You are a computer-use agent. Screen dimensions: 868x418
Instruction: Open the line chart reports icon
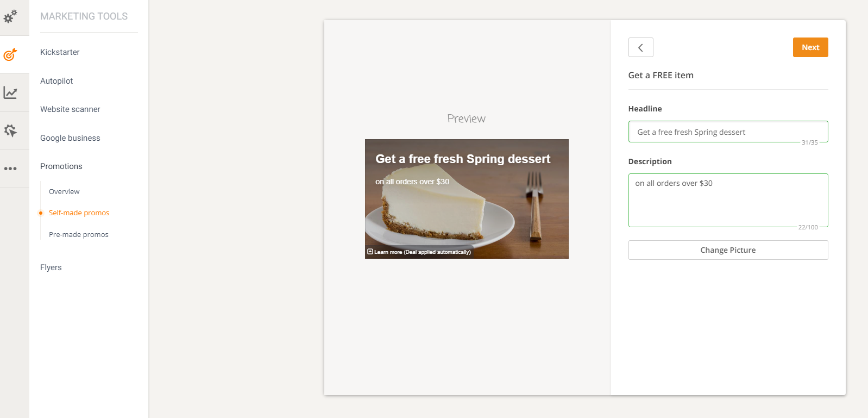pyautogui.click(x=10, y=93)
